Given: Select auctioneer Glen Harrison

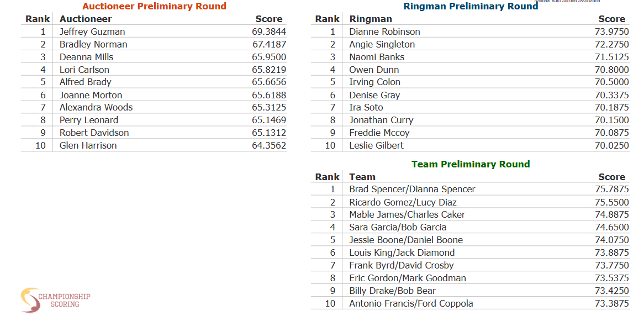Looking at the screenshot, I should (x=88, y=145).
